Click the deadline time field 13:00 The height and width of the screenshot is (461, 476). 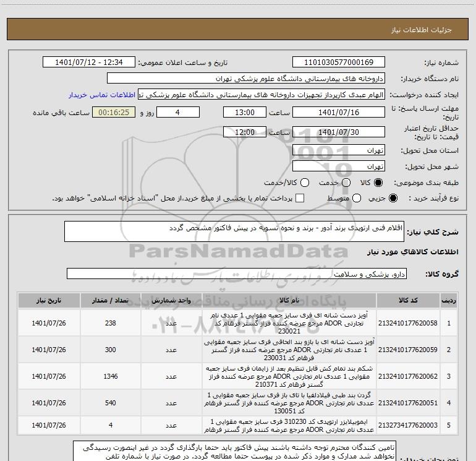click(245, 113)
